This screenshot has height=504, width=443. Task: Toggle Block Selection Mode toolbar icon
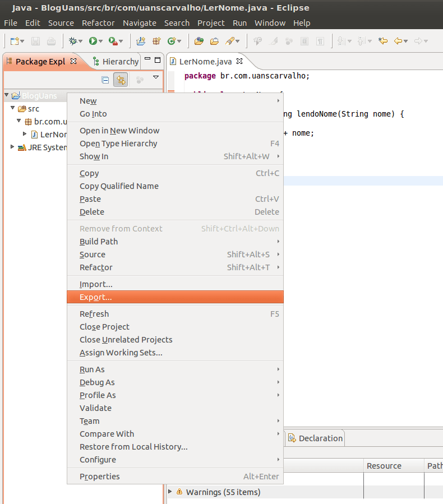pos(304,41)
